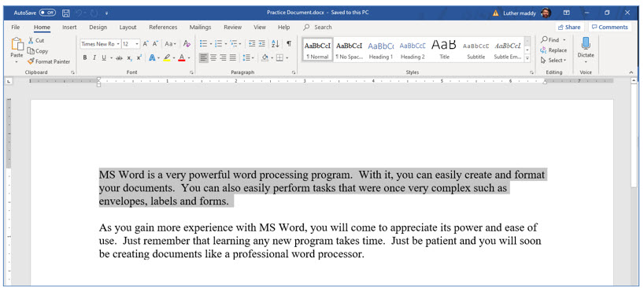Open the highlight color dropdown arrow
The image size is (644, 288).
(x=174, y=58)
